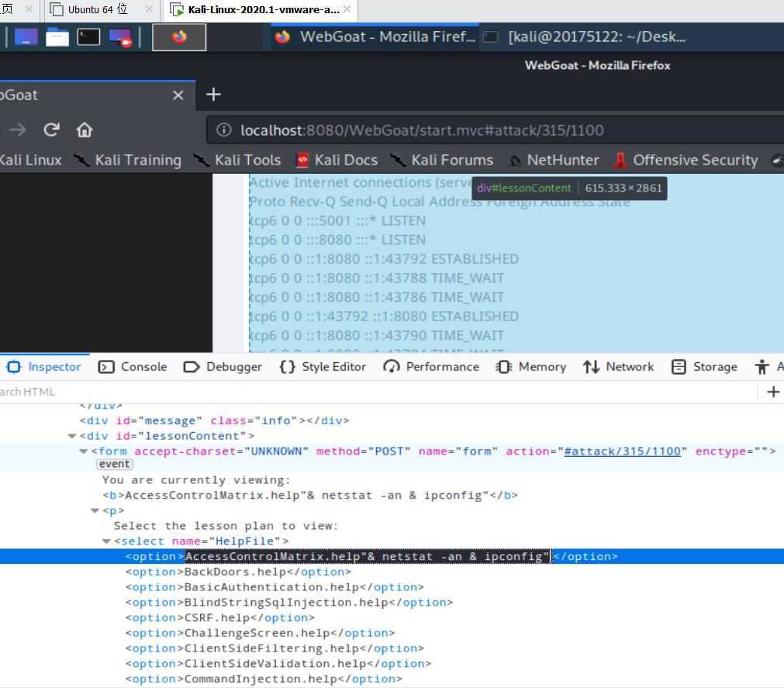Image resolution: width=784 pixels, height=688 pixels.
Task: Open the Kali Tools bookmark
Action: click(237, 160)
